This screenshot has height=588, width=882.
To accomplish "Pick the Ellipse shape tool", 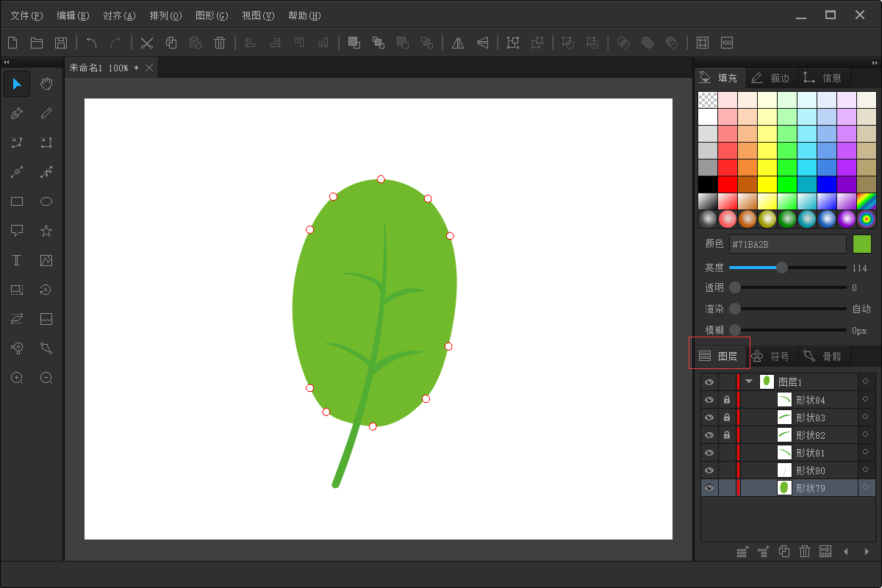I will coord(46,201).
